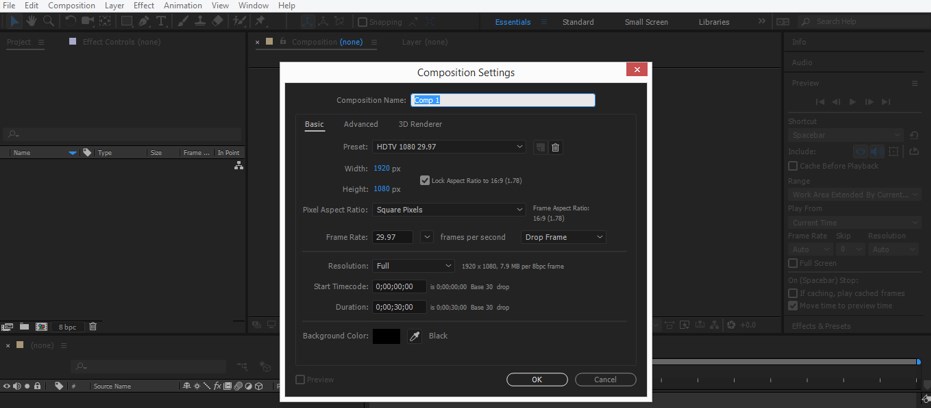Click the delete trash icon in Project panel

coord(93,327)
